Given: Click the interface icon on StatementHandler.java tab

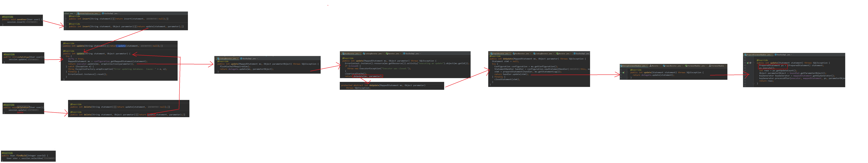Looking at the screenshot, I should (686, 66).
